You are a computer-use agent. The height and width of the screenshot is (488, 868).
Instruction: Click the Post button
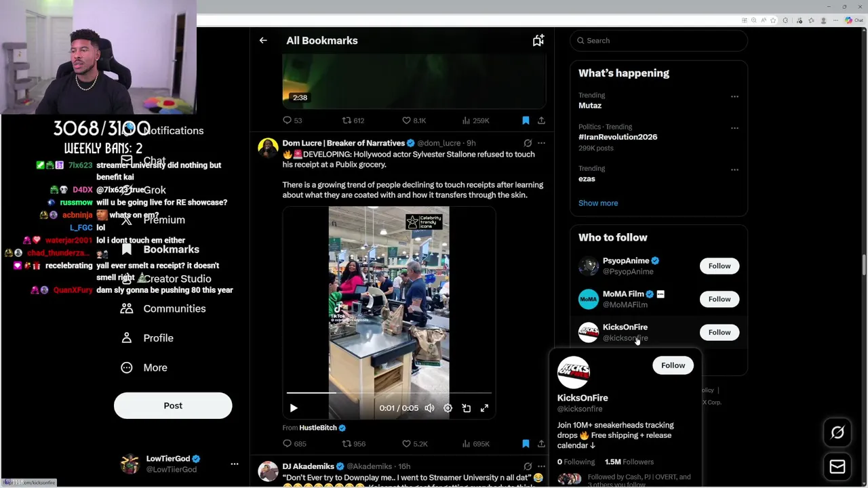point(173,406)
